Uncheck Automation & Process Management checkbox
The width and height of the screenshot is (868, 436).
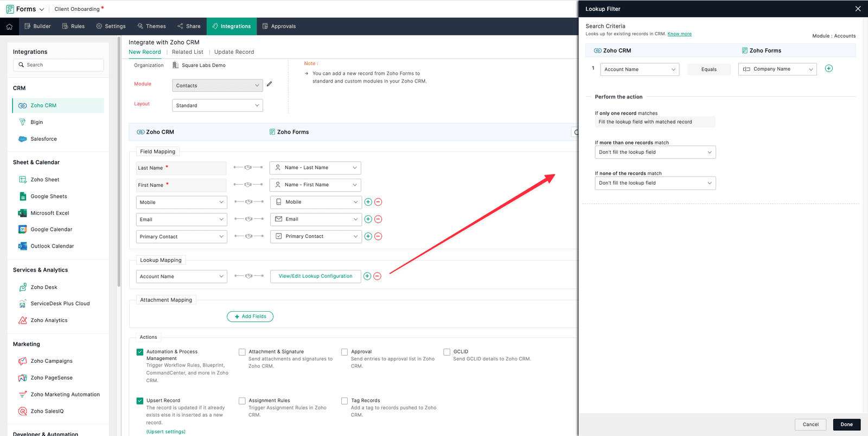pos(140,352)
